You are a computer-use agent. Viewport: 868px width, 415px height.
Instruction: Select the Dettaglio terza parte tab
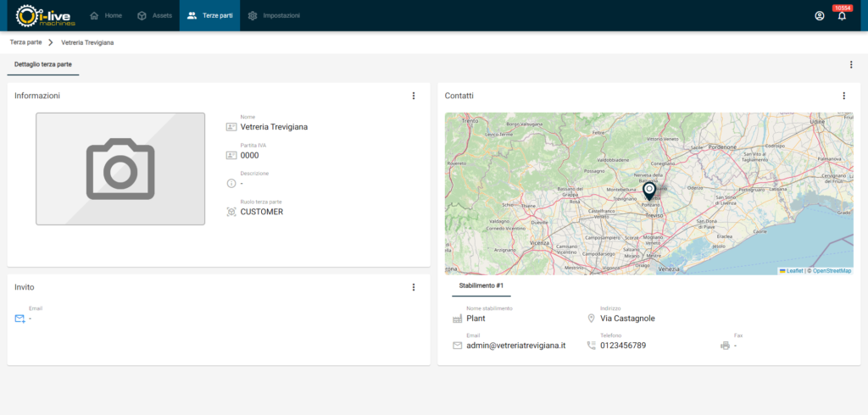click(43, 64)
